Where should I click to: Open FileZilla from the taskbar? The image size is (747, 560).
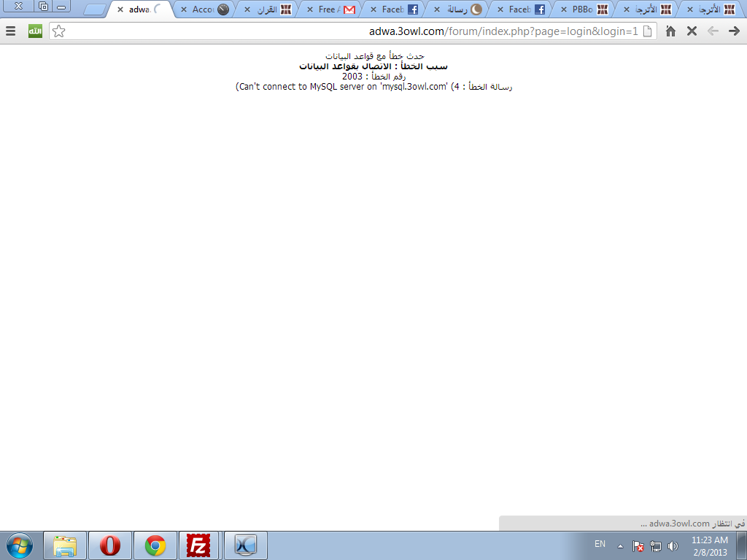198,545
